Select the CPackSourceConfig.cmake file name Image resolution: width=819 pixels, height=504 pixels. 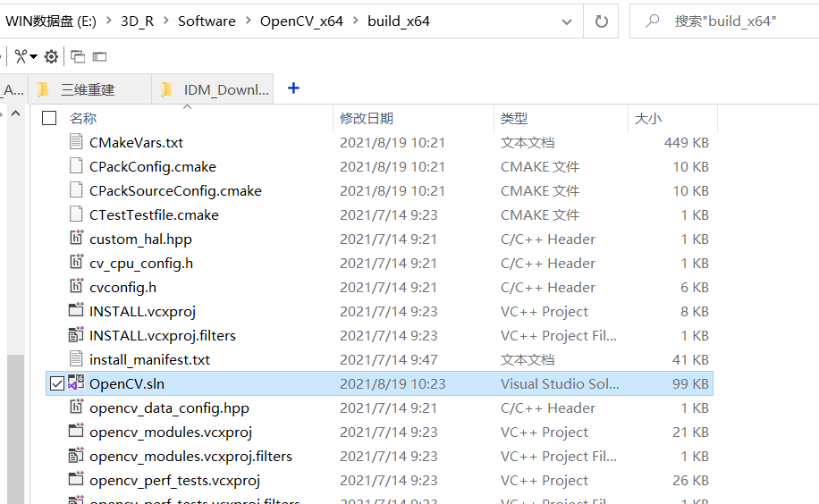coord(175,190)
